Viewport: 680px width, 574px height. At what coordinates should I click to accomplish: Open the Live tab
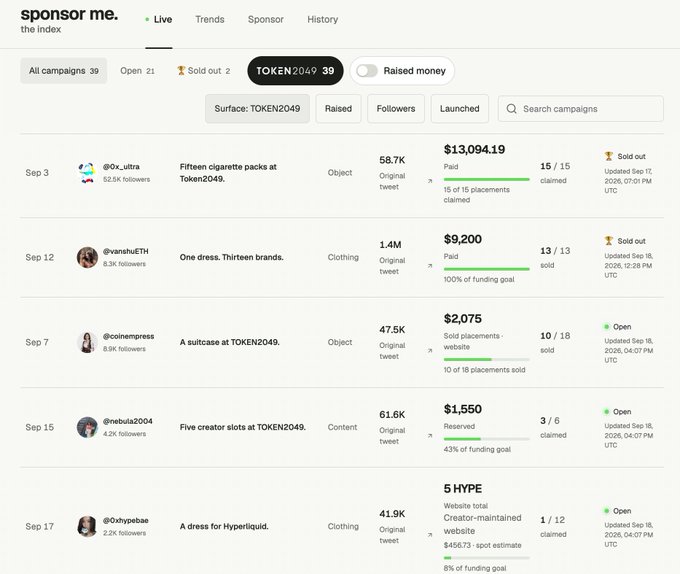(159, 20)
